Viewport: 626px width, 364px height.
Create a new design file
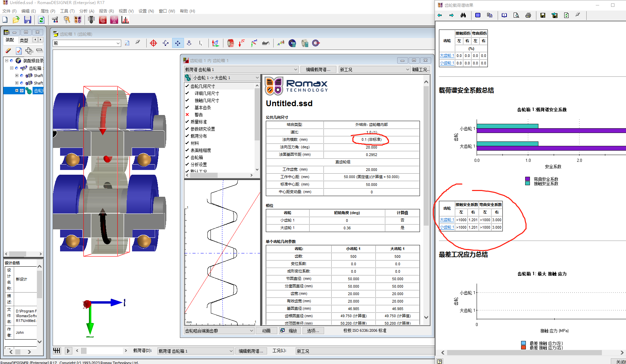point(5,20)
